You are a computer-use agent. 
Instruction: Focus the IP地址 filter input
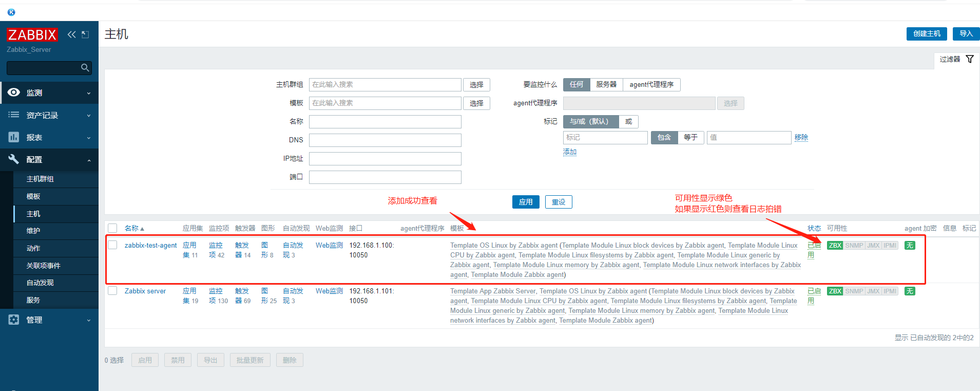[385, 159]
